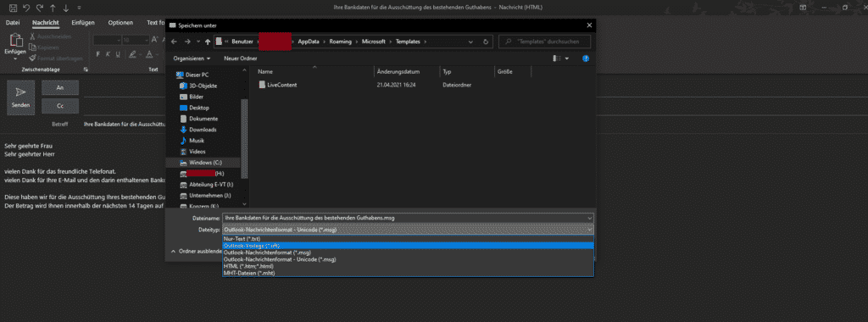Sort by the Größe column header

(504, 72)
